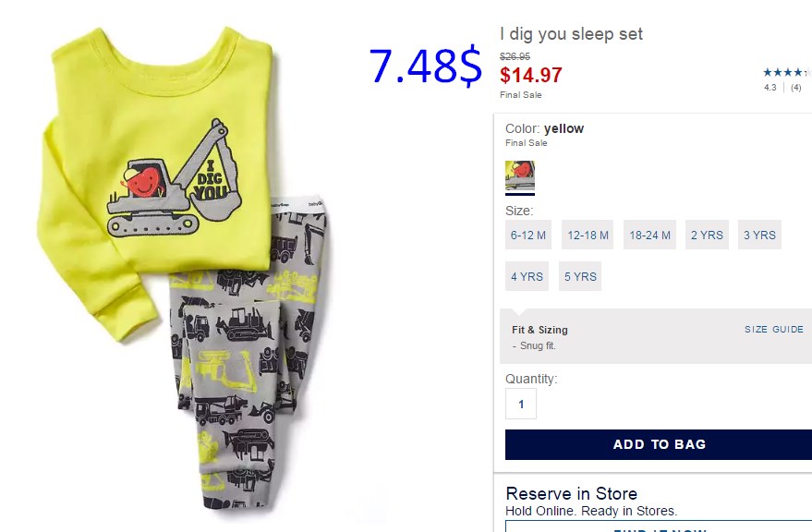
Task: Select the 4 YRS size button
Action: [527, 276]
